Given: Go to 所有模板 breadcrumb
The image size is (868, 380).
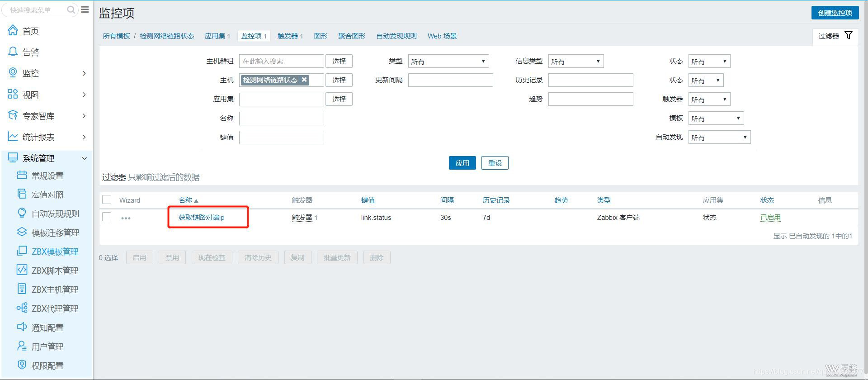Looking at the screenshot, I should pos(116,36).
